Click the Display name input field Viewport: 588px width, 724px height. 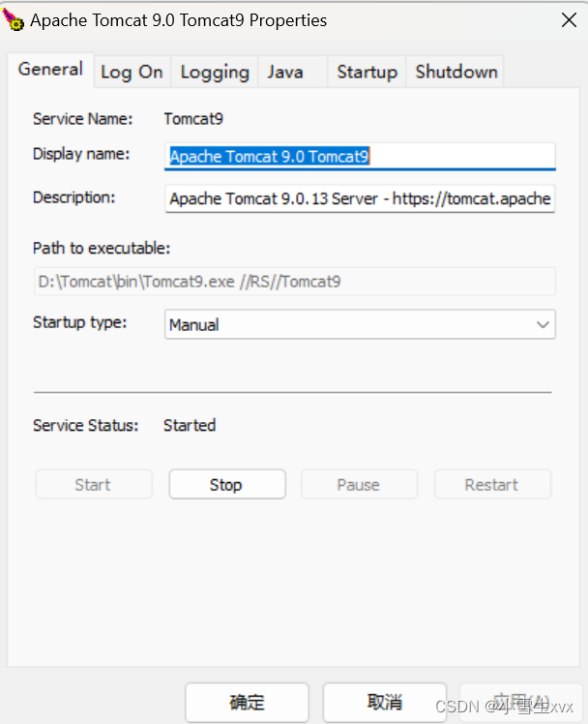pyautogui.click(x=360, y=157)
